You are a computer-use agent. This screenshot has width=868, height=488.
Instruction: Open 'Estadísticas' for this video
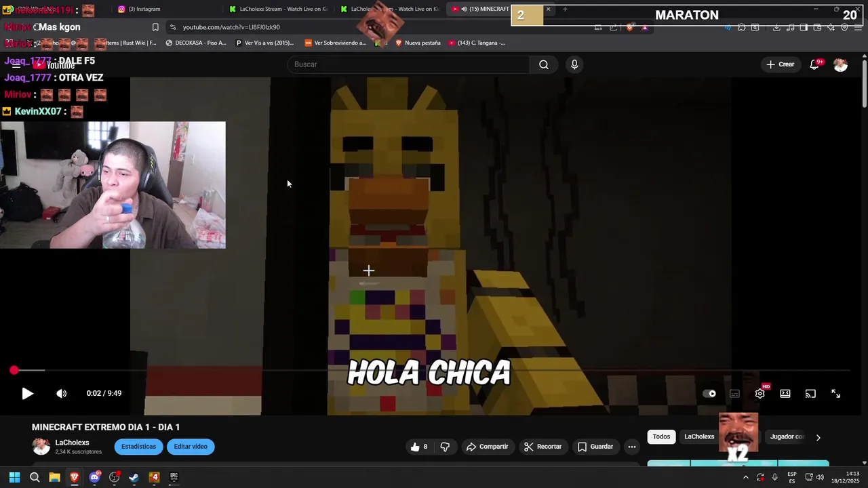tap(138, 447)
